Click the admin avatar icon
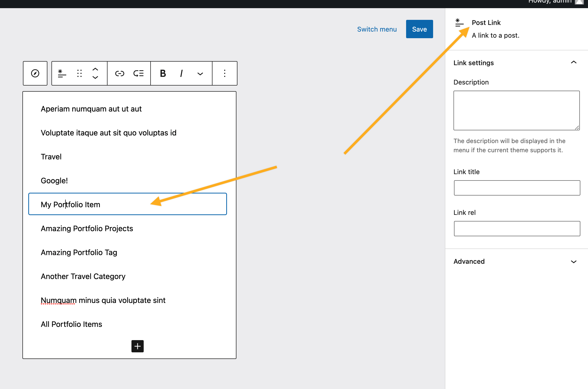Image resolution: width=588 pixels, height=389 pixels. pyautogui.click(x=580, y=2)
